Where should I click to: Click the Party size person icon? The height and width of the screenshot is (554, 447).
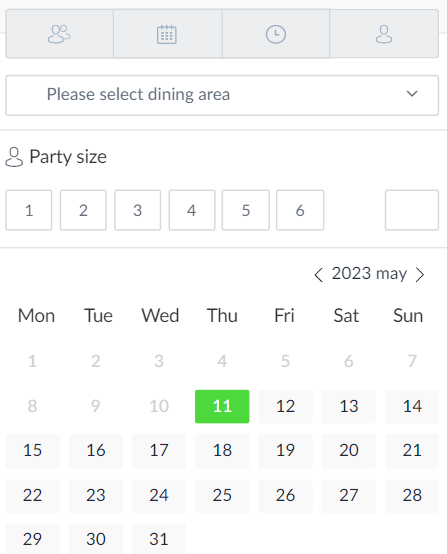[14, 157]
